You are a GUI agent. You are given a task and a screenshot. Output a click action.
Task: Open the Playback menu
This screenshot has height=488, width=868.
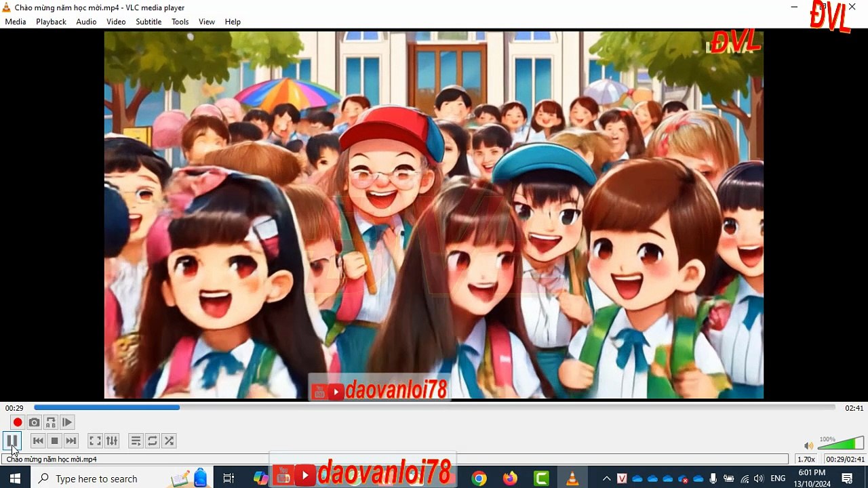[51, 22]
